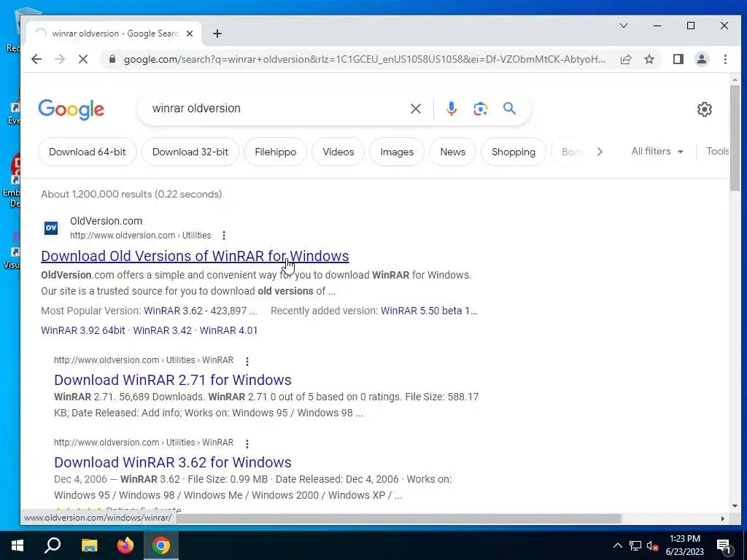Switch to the Images results tab

[x=397, y=152]
